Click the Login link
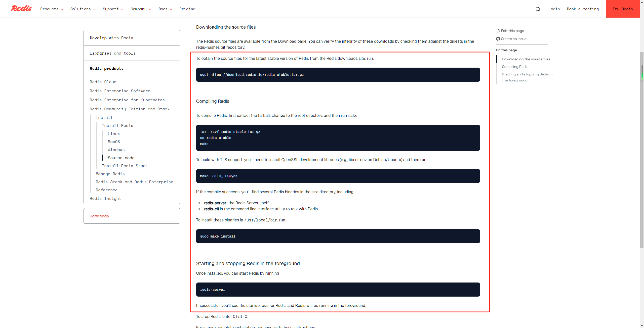Image resolution: width=644 pixels, height=328 pixels. (554, 9)
